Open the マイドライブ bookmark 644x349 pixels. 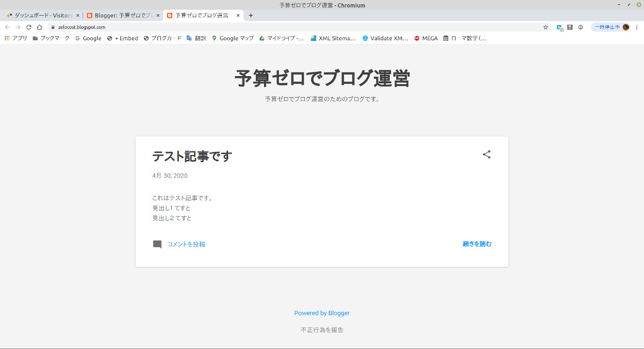coord(282,38)
